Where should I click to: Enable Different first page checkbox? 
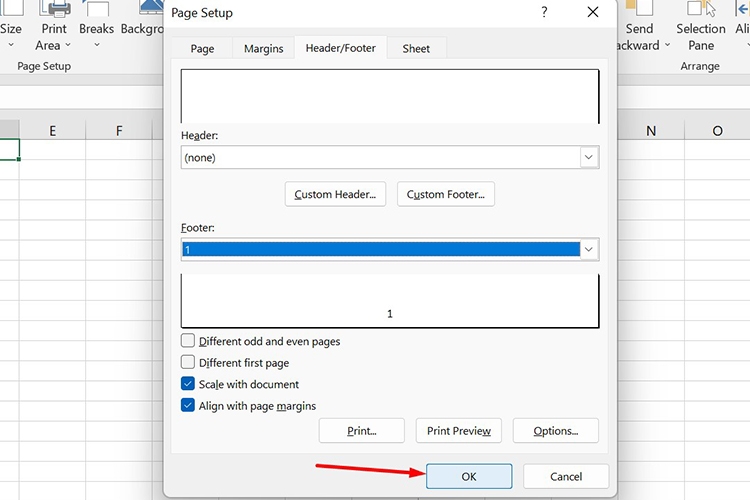pos(188,362)
